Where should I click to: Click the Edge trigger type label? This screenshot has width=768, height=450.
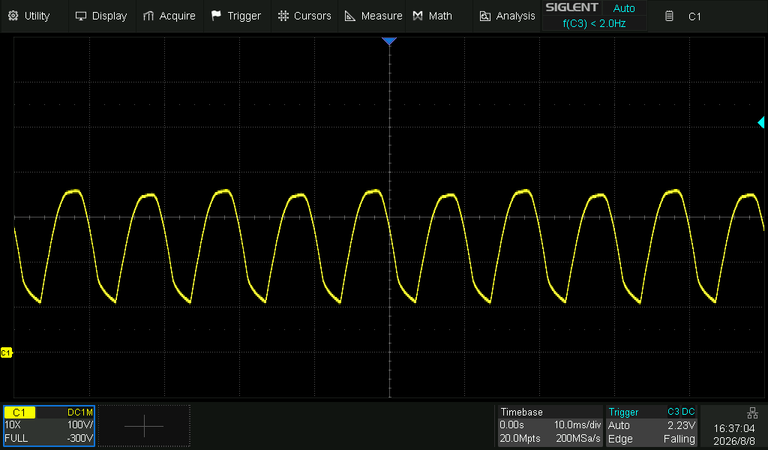point(620,438)
